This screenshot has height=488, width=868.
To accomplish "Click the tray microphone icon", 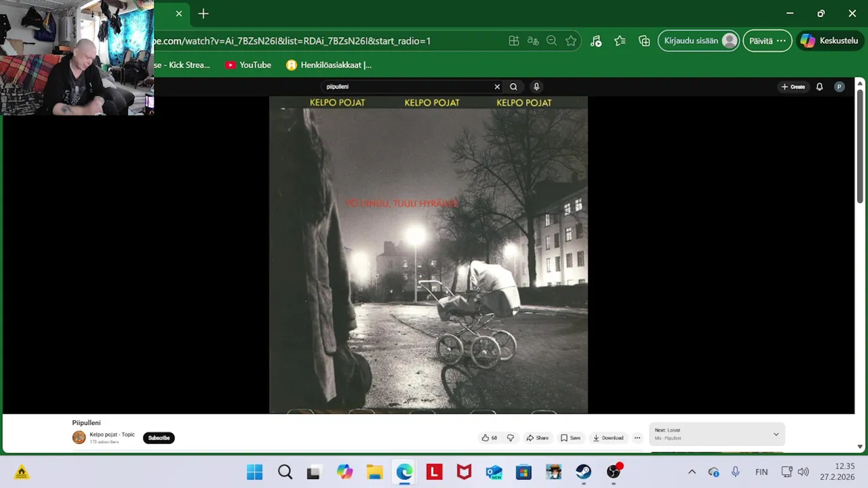I will pos(736,472).
